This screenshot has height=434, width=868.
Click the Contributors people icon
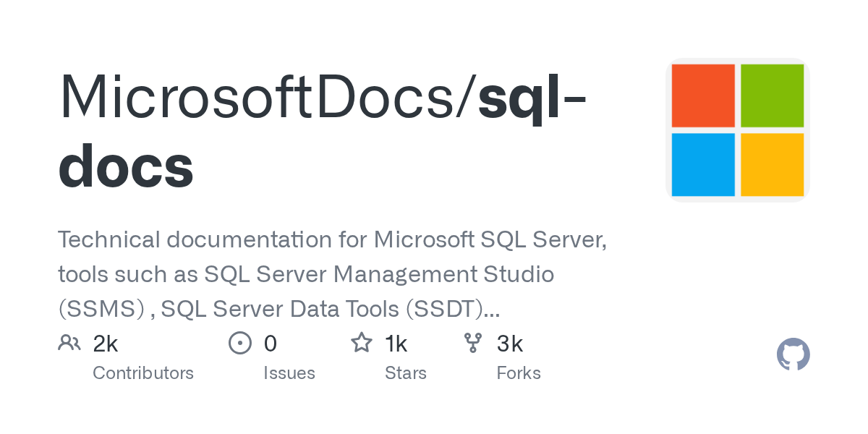(69, 343)
